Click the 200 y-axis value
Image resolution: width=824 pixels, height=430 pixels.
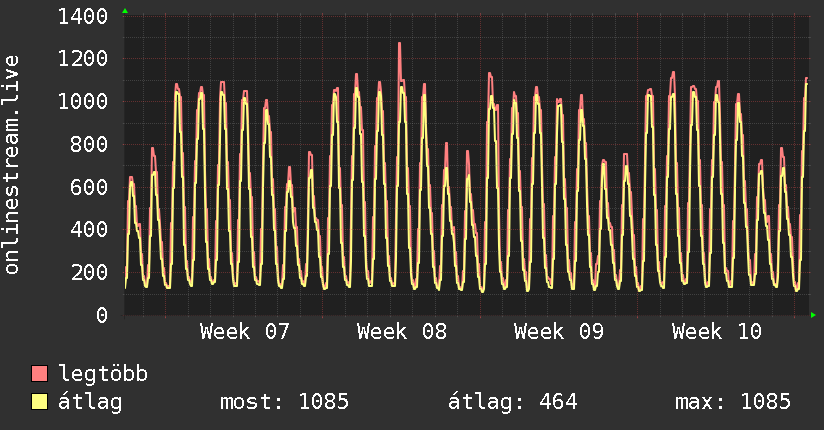pos(89,272)
